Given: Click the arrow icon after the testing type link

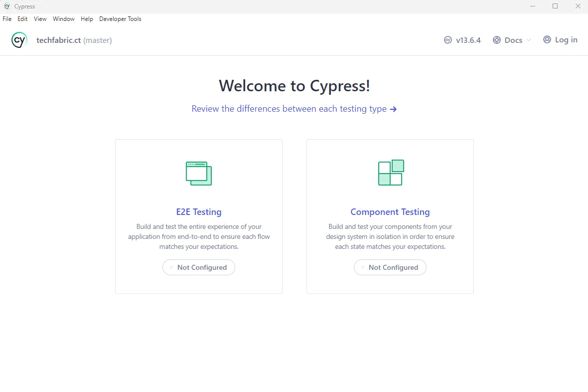Looking at the screenshot, I should pos(394,109).
